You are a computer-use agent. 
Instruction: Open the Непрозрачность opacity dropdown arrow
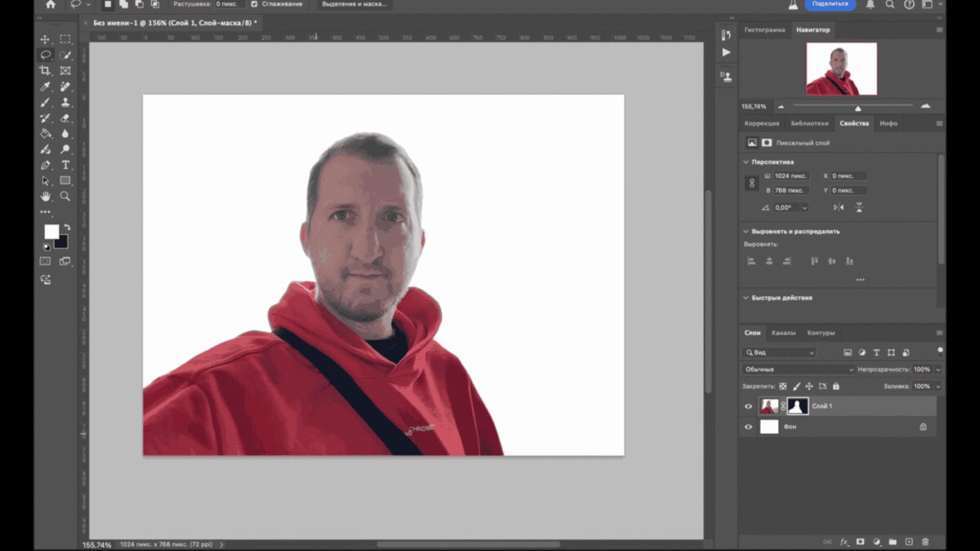[938, 370]
